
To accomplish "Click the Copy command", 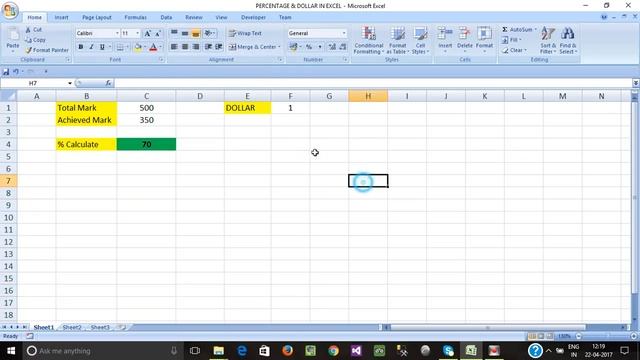I will coord(35,40).
